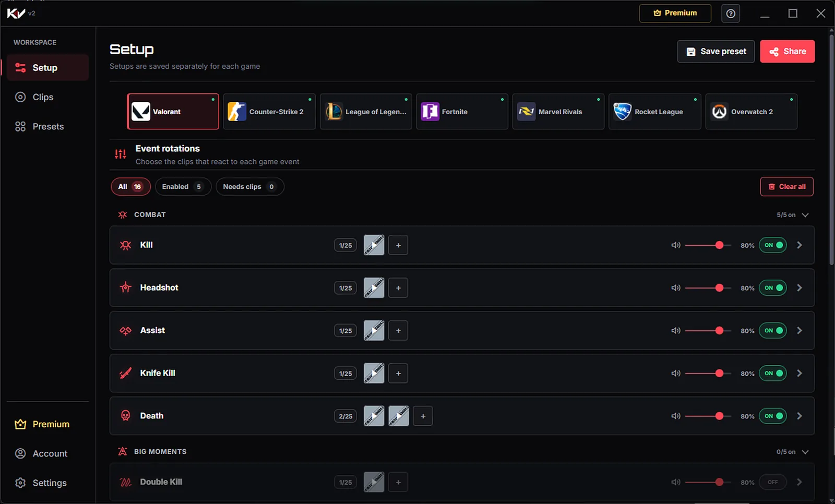Open the help question mark icon

[731, 14]
